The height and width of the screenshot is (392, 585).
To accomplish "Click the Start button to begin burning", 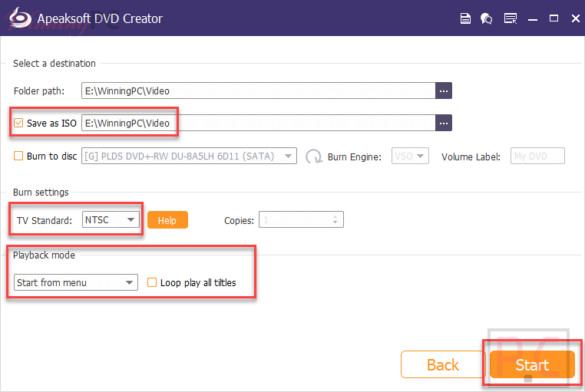I will pos(532,365).
